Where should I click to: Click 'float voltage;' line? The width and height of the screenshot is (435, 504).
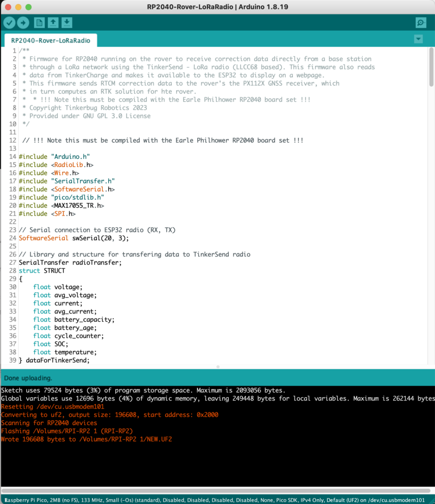58,287
